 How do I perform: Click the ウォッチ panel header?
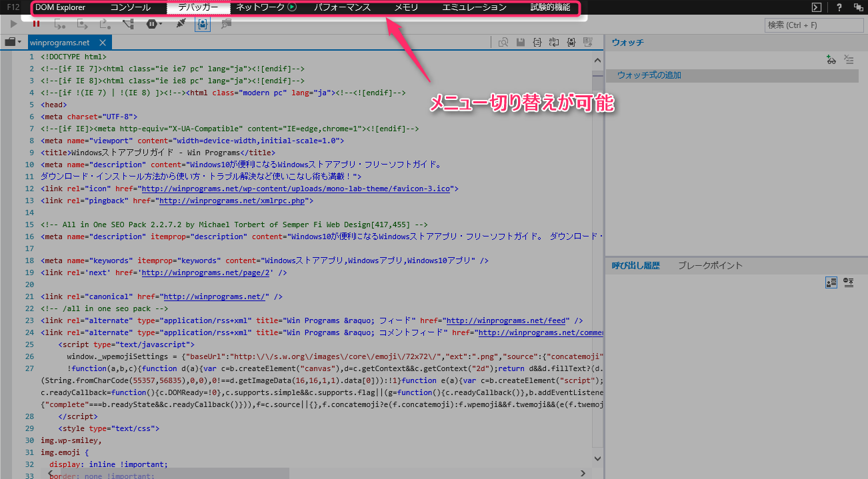coord(628,43)
